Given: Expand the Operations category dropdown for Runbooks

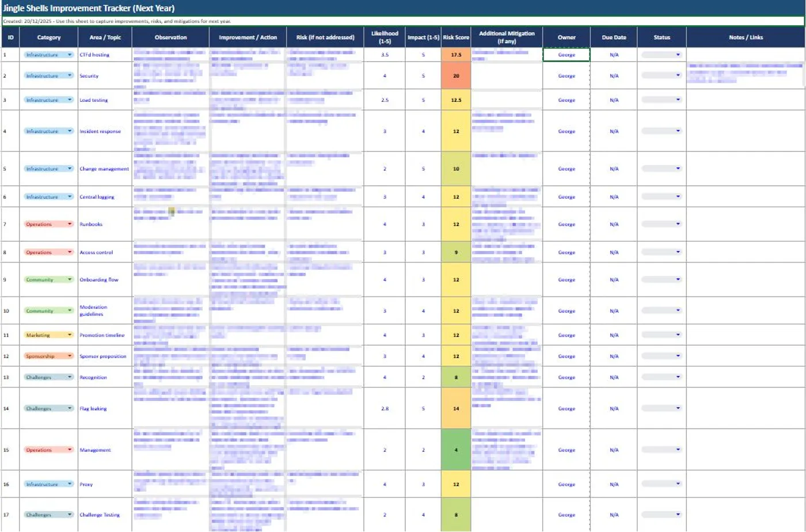Looking at the screenshot, I should [70, 224].
